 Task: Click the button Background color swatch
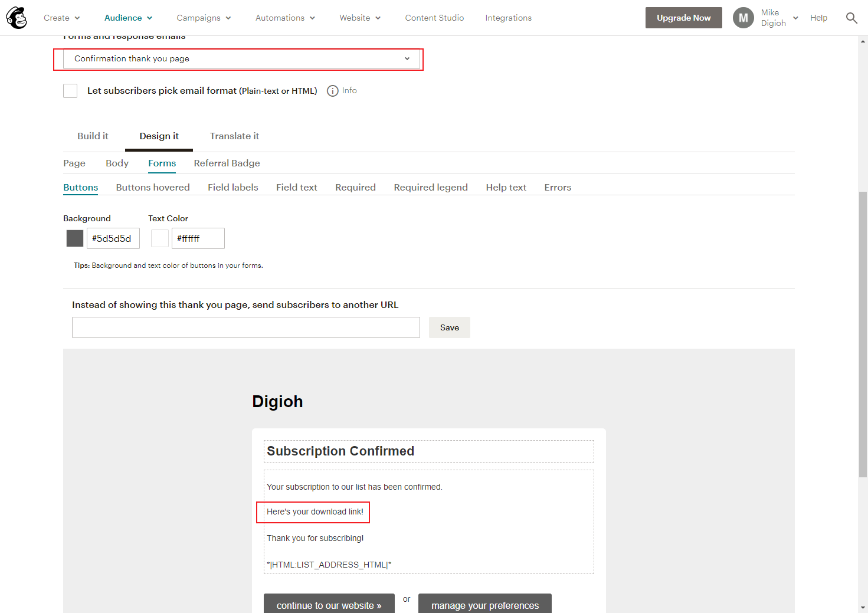click(75, 238)
